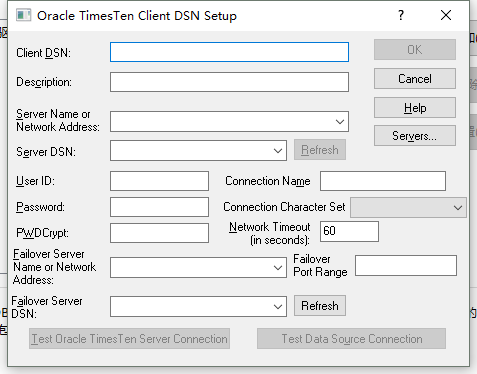Click Test Data Source Connection button

click(351, 339)
